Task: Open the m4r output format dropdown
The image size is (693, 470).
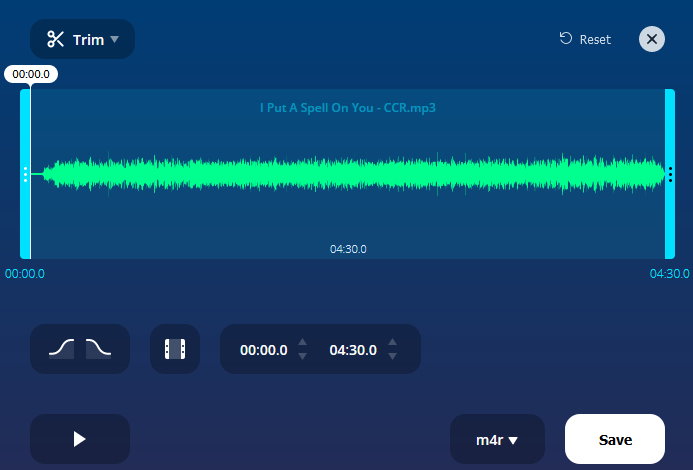Action: [497, 439]
